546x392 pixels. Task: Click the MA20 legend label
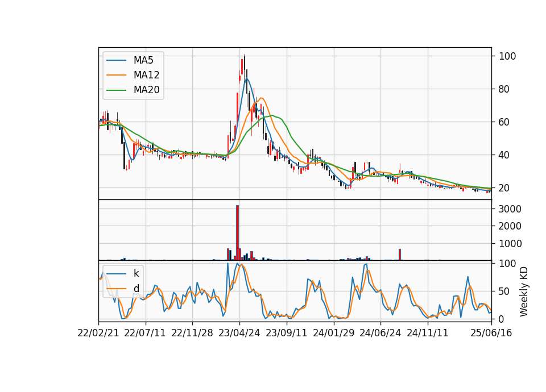pyautogui.click(x=146, y=90)
